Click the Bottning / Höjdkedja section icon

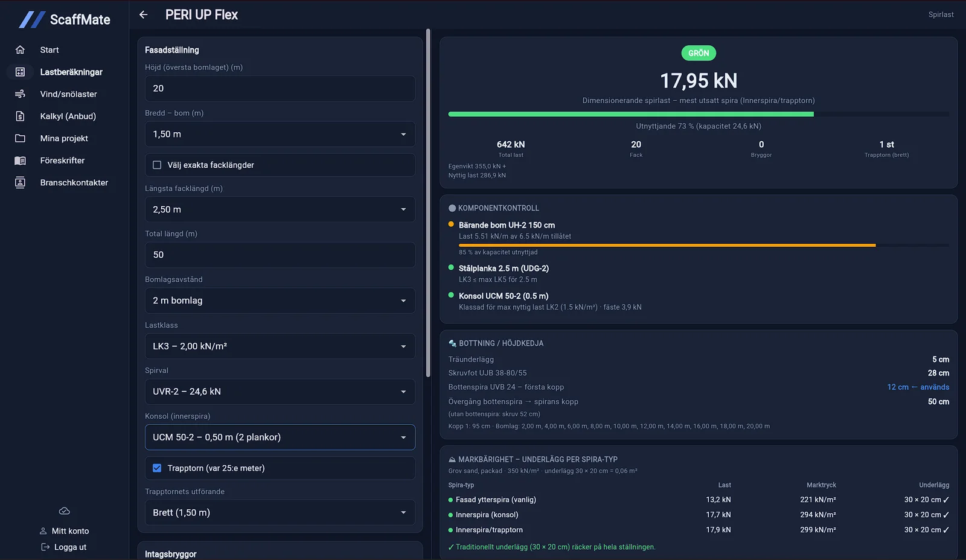point(452,343)
